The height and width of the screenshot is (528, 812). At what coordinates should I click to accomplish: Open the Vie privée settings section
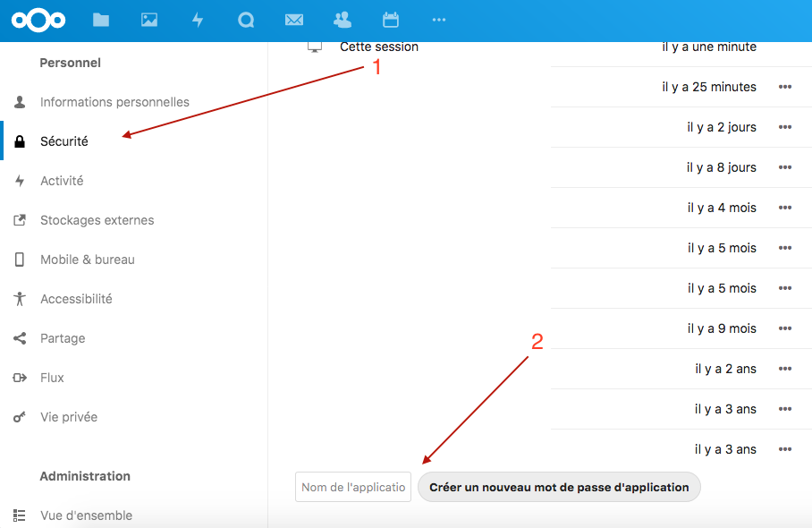tap(69, 416)
